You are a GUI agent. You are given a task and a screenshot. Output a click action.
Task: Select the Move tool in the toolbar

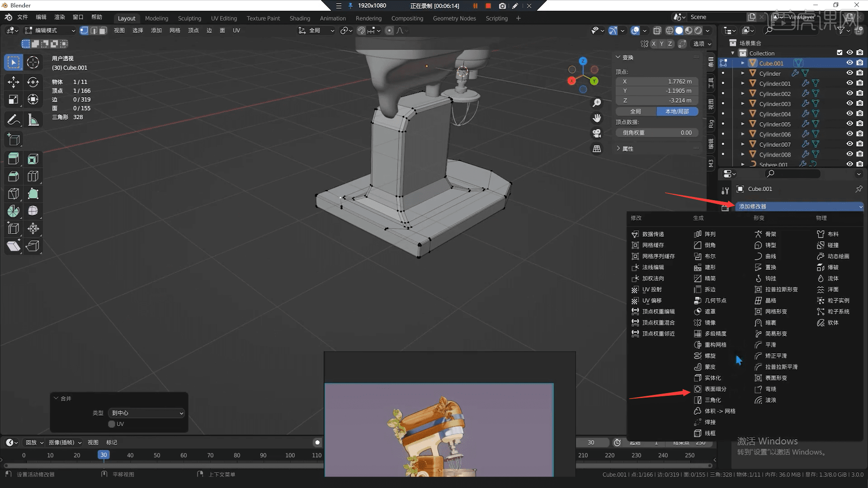point(13,82)
